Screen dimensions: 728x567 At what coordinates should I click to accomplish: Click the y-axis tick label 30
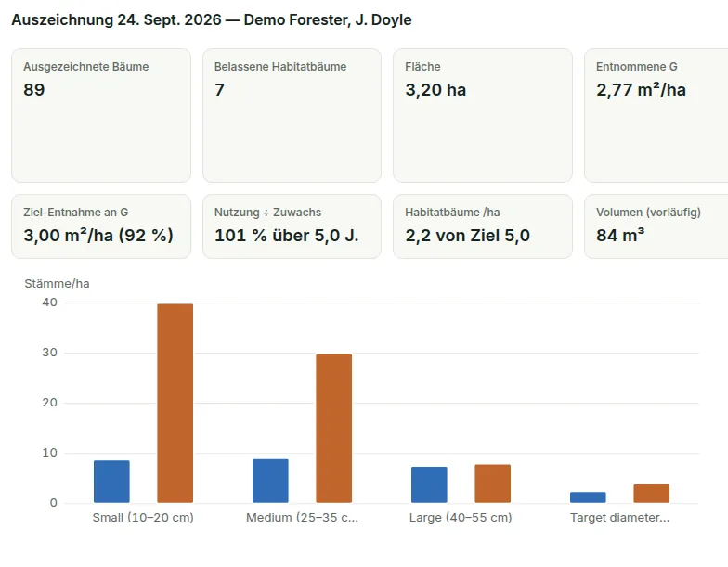pyautogui.click(x=50, y=353)
